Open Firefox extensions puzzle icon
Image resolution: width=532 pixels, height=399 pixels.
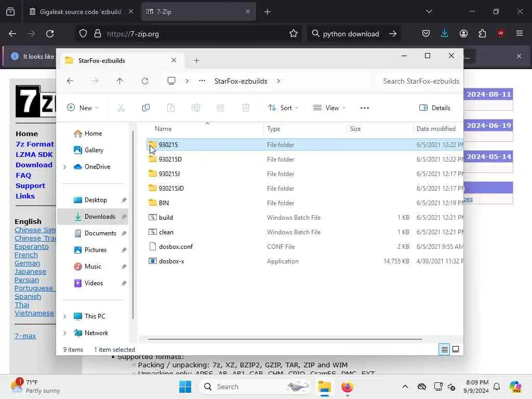tap(482, 34)
